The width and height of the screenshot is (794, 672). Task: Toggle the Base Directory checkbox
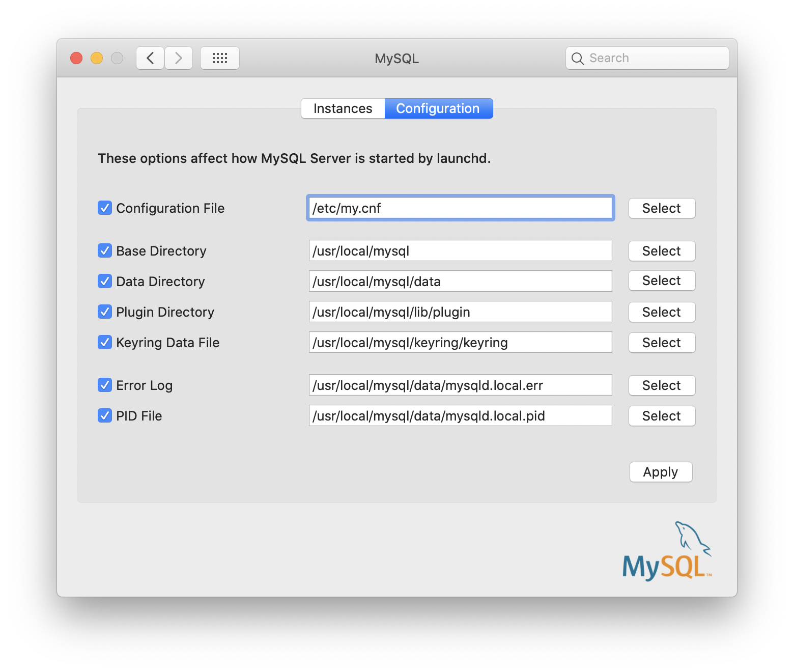105,250
